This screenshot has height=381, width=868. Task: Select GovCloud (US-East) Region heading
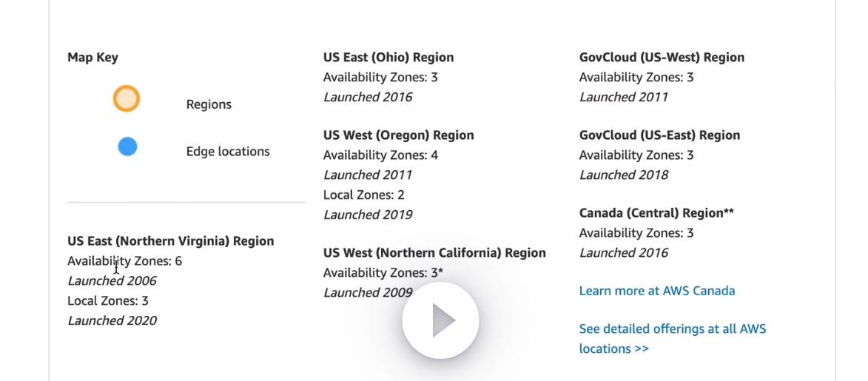pyautogui.click(x=659, y=135)
